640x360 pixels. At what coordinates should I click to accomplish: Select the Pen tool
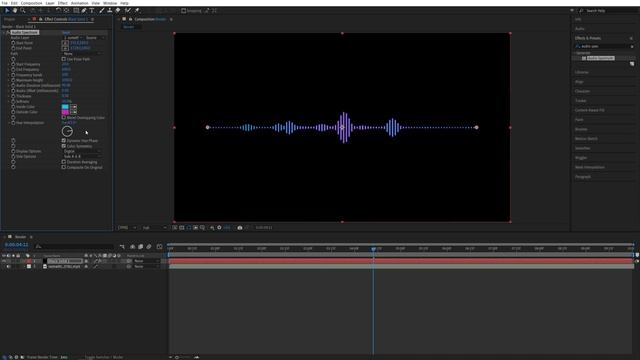[x=84, y=11]
